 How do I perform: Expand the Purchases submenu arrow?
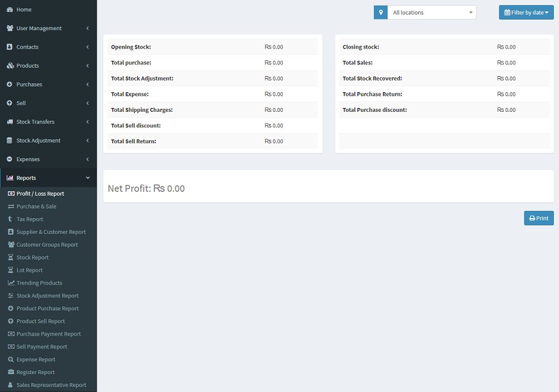click(88, 84)
